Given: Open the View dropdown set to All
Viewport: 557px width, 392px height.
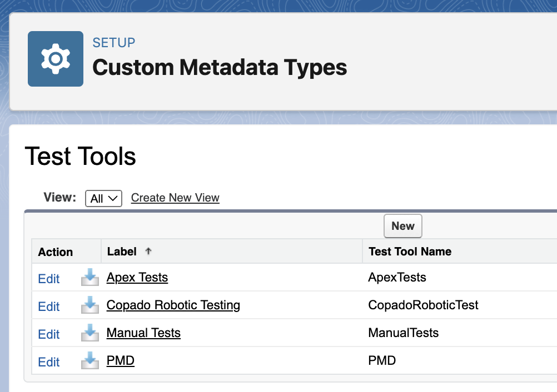Looking at the screenshot, I should pos(104,198).
